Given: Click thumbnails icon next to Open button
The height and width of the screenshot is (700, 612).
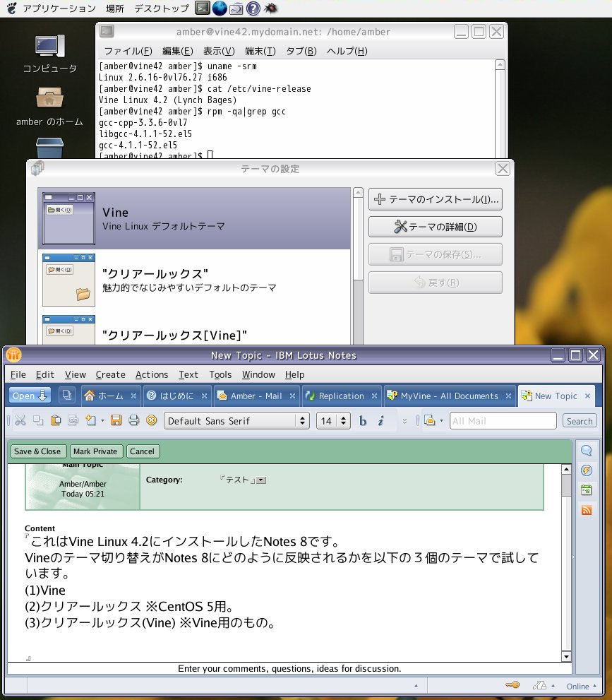Looking at the screenshot, I should [x=67, y=395].
